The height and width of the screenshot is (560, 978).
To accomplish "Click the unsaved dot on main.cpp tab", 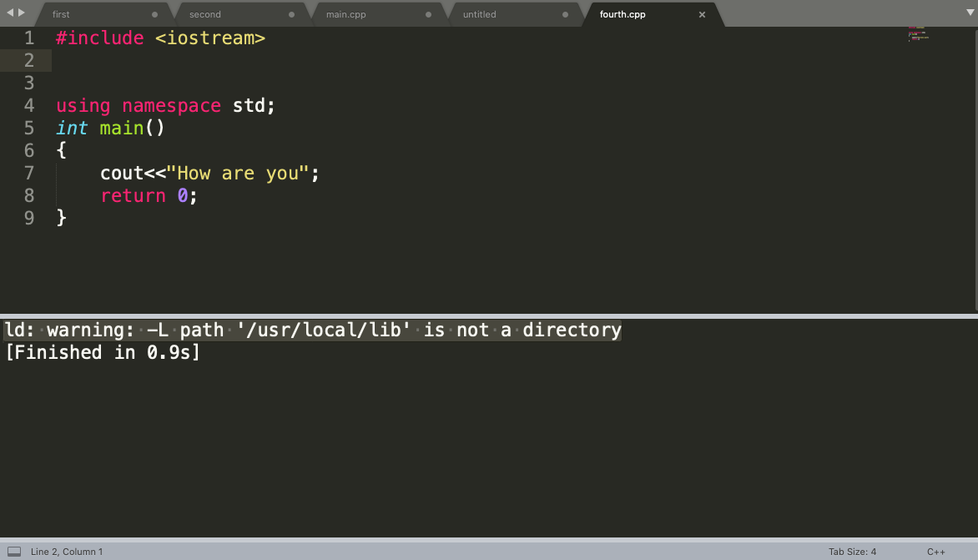I will click(x=429, y=14).
